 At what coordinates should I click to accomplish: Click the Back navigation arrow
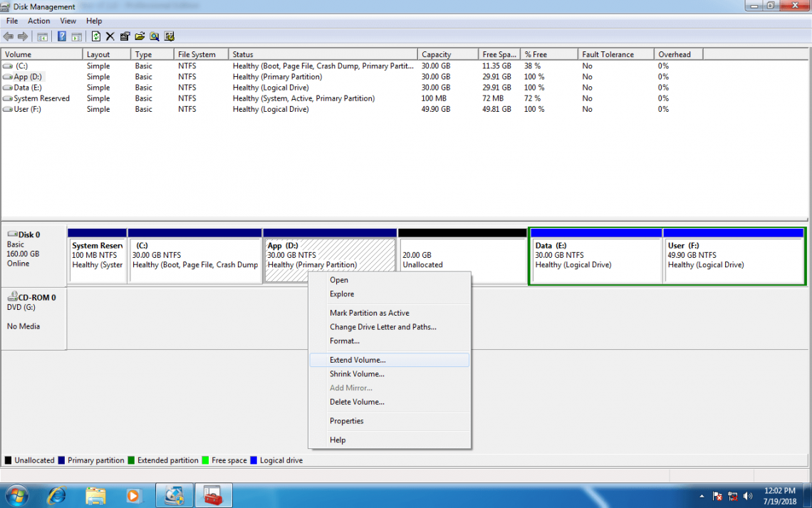tap(7, 36)
